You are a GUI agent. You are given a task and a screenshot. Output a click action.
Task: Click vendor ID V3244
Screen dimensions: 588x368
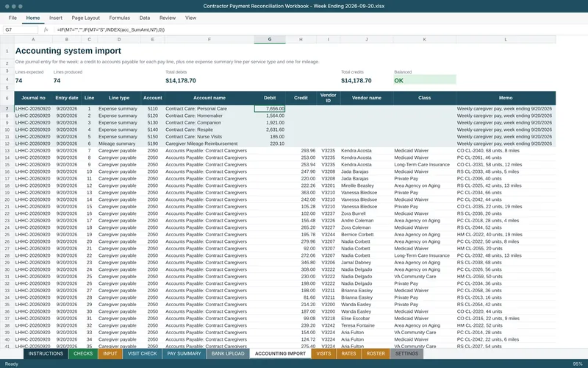[x=328, y=234]
